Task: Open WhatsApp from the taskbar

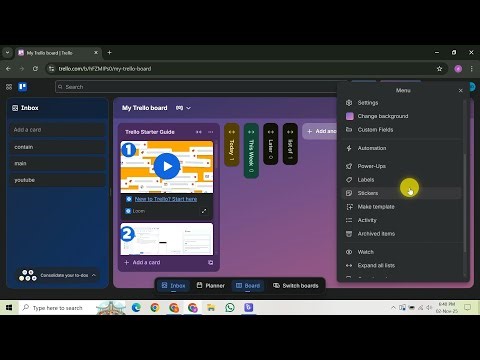Action: pyautogui.click(x=230, y=307)
